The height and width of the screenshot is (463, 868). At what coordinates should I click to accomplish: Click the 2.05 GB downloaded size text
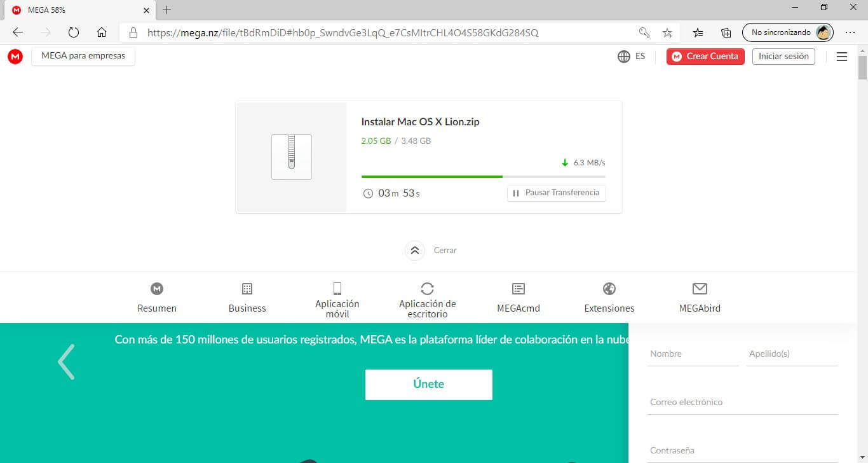click(x=376, y=141)
